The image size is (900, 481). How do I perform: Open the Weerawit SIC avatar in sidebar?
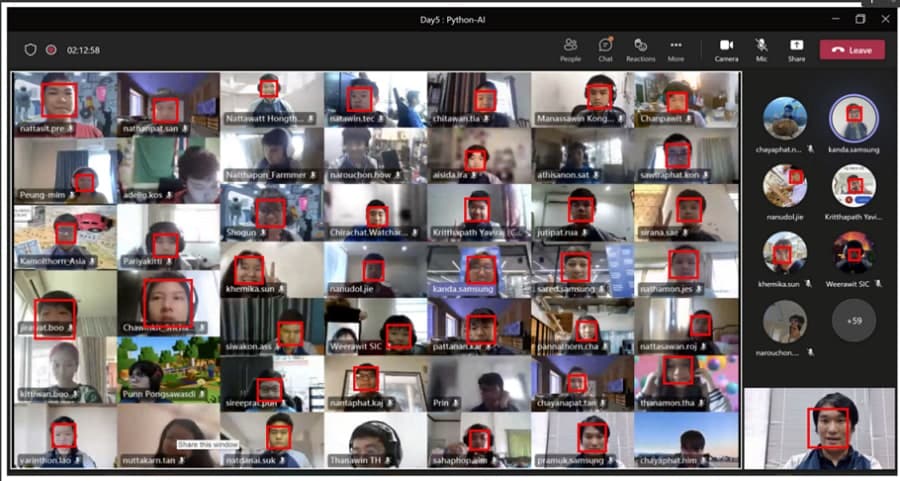point(854,253)
